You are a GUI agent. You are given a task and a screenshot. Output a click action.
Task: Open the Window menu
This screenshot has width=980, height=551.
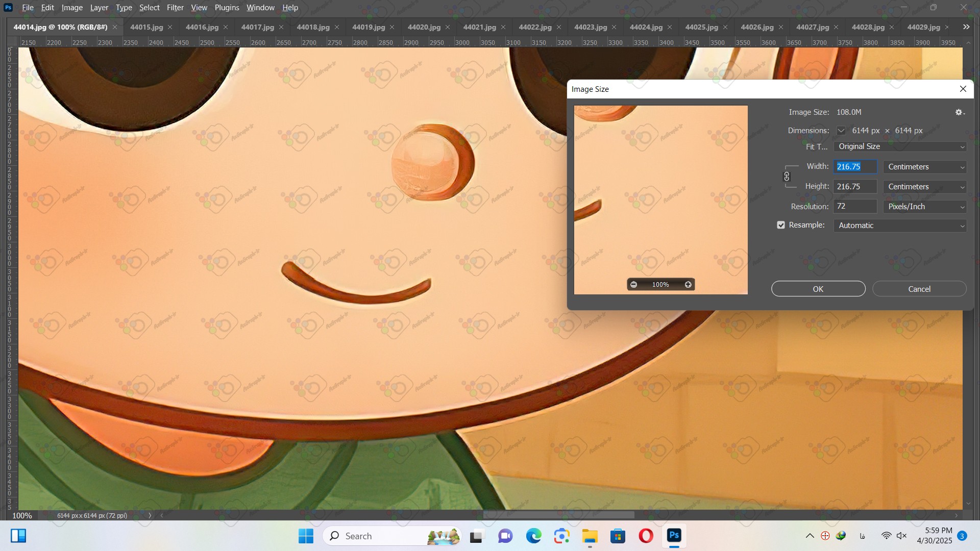point(260,8)
